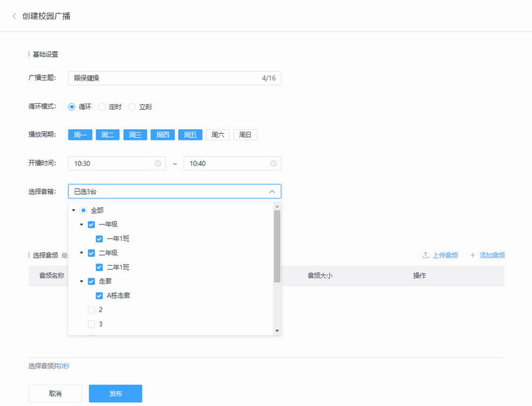Click the 取消 cancel button
532x406 pixels.
point(55,393)
